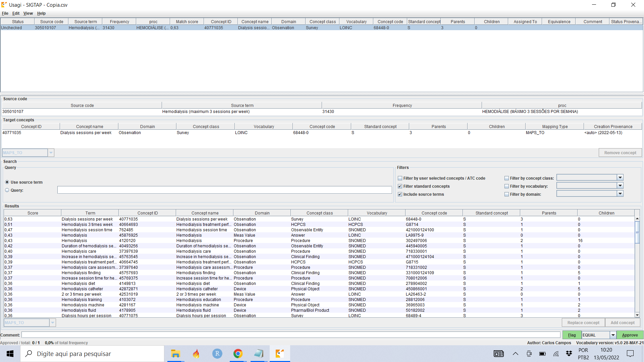Toggle Include source terms checkbox
The height and width of the screenshot is (362, 644).
tap(400, 194)
